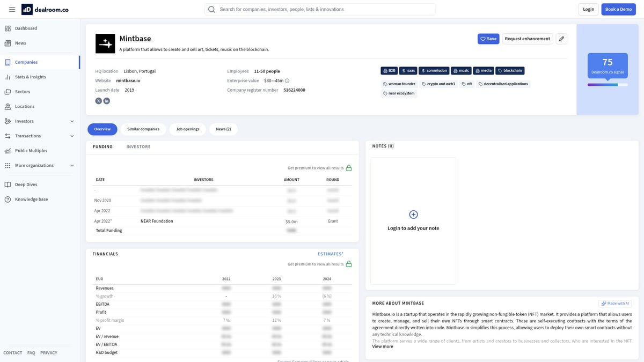Click the funding premium lock icon
This screenshot has width=644, height=362.
[x=349, y=168]
